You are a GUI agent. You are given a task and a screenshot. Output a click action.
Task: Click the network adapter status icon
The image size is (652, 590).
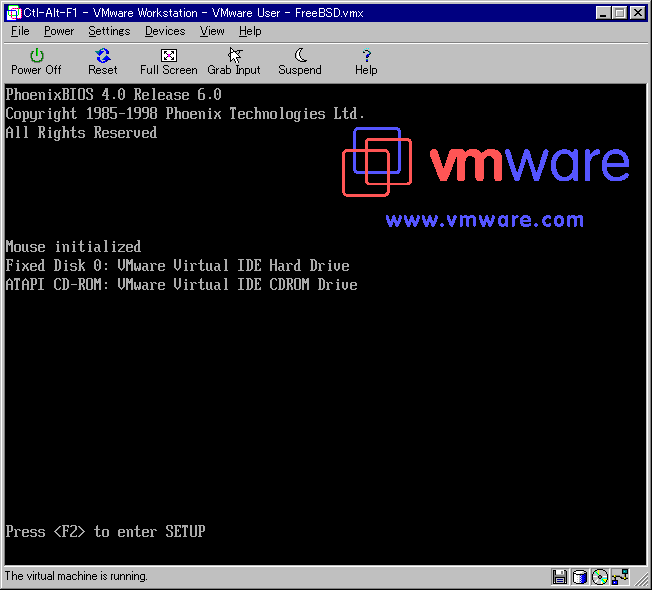[x=620, y=577]
